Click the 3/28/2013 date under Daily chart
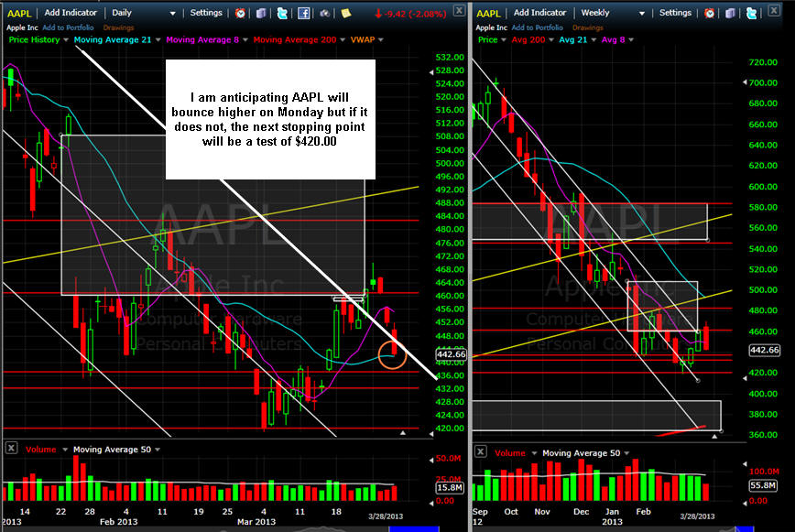Viewport: 795px width, 532px height. (x=386, y=516)
